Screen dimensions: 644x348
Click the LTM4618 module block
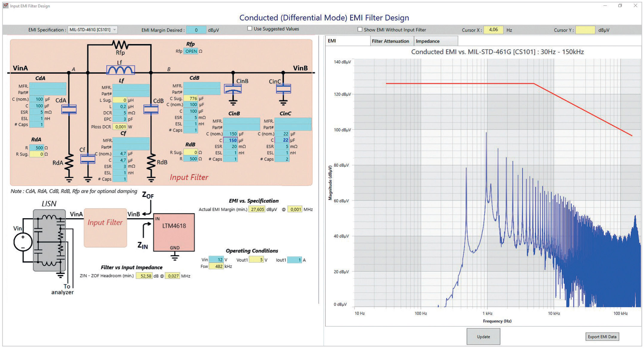(x=174, y=232)
